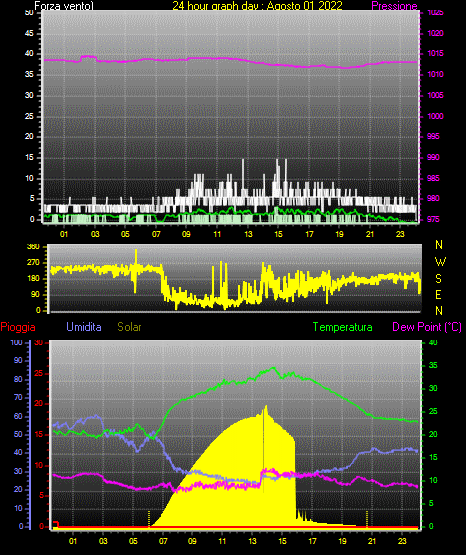Click the E compass direction label
The width and height of the screenshot is (466, 555).
(x=438, y=295)
